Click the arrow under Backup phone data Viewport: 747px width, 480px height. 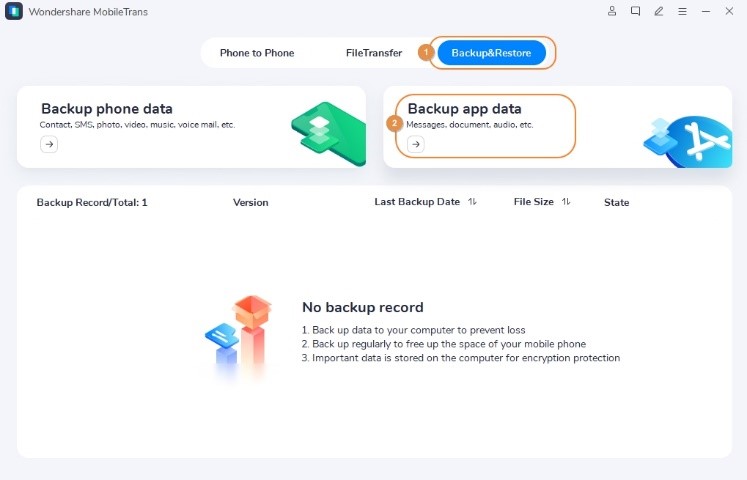tap(49, 144)
